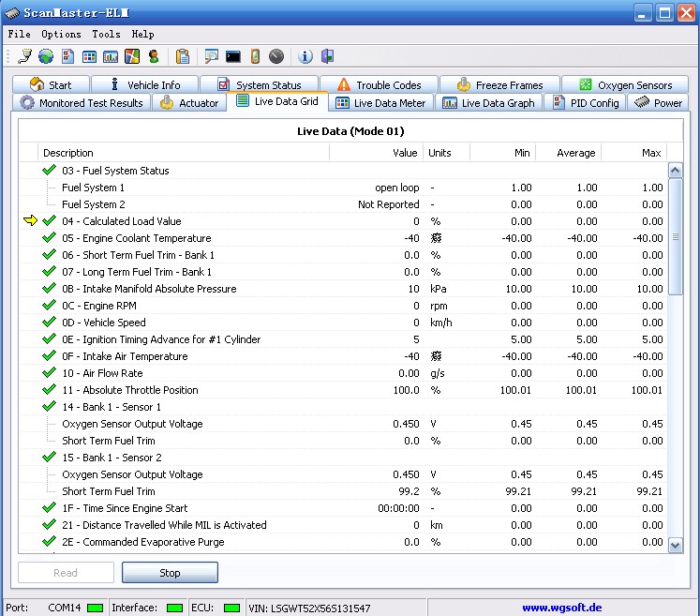This screenshot has height=616, width=700.
Task: Click the Description column header
Action: click(184, 153)
